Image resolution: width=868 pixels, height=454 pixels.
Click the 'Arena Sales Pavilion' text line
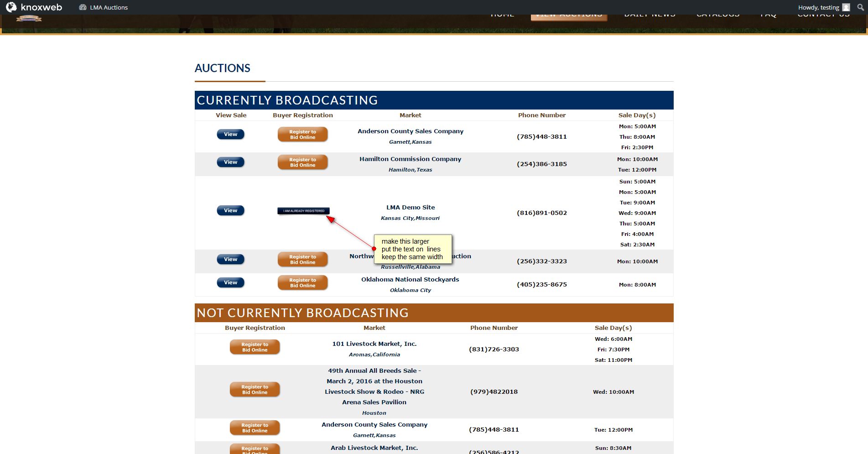pyautogui.click(x=374, y=402)
